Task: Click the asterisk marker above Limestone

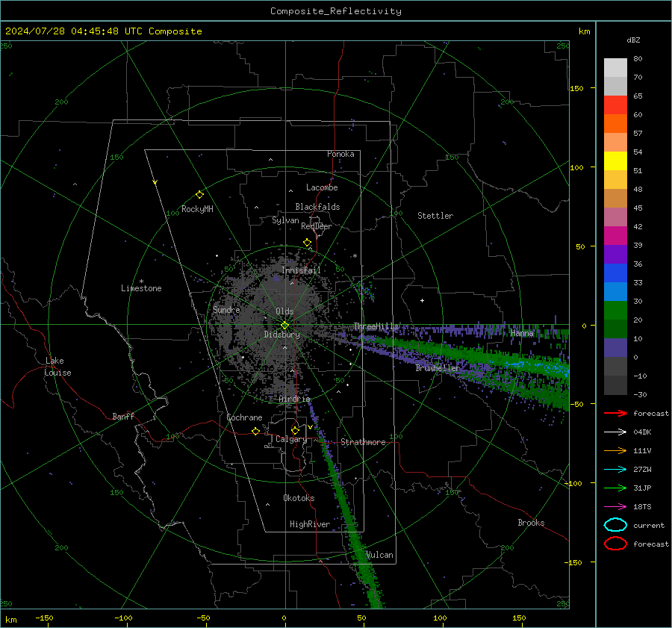Action: click(x=141, y=282)
